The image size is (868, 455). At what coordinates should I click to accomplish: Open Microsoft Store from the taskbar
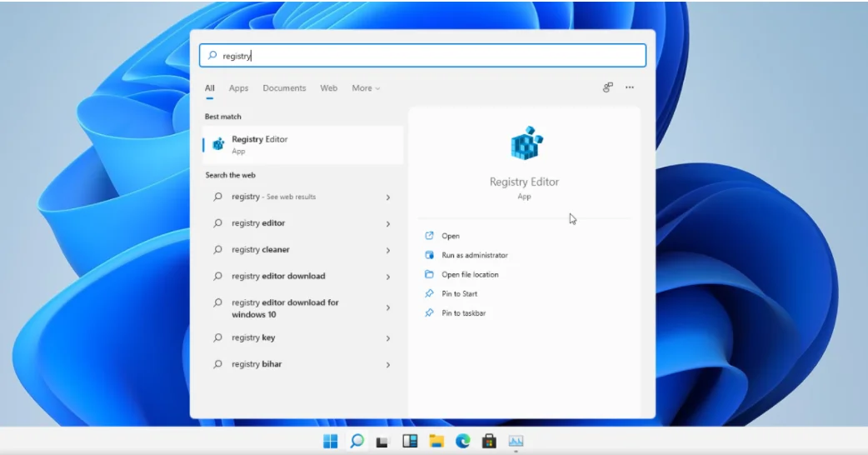click(489, 442)
